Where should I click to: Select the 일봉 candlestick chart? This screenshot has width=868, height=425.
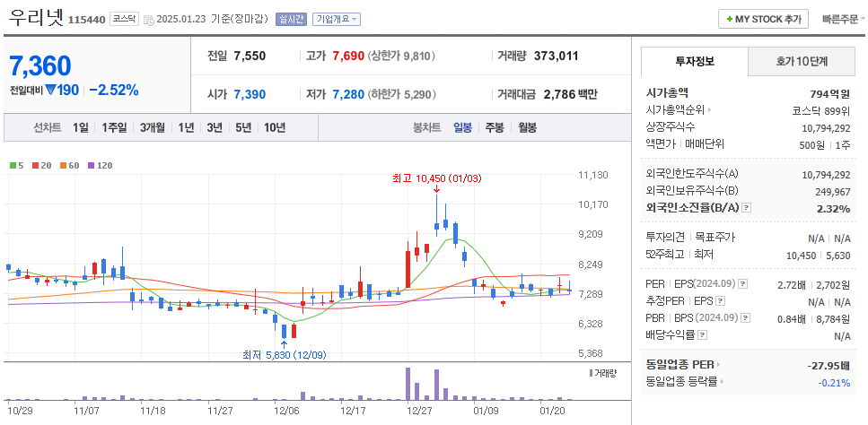pyautogui.click(x=463, y=127)
